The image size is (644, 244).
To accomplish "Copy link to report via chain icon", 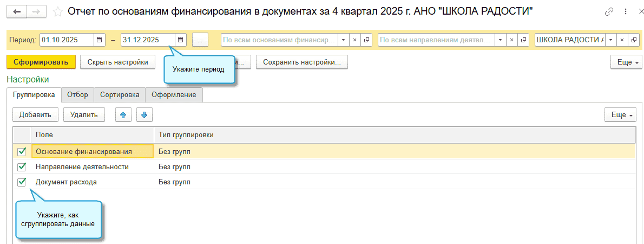I will coord(610,11).
